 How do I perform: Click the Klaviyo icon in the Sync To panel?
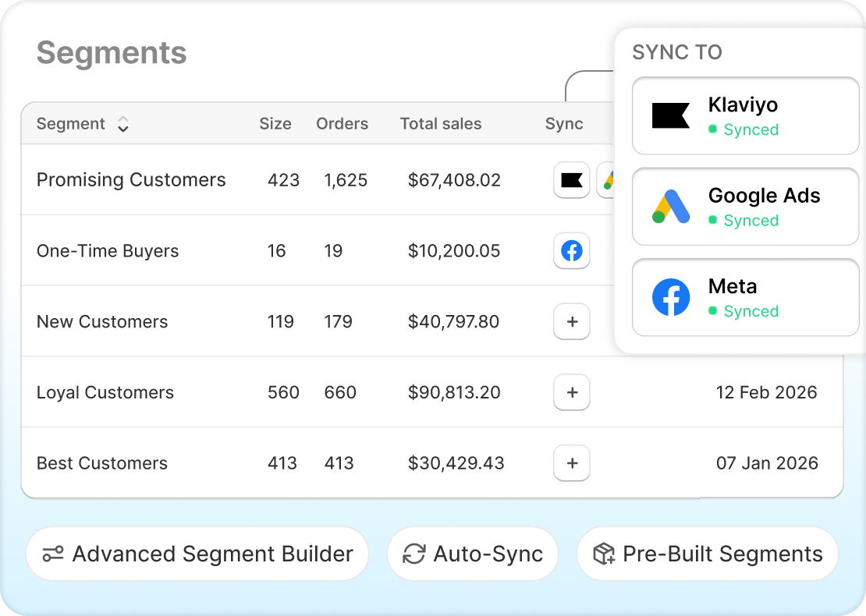pyautogui.click(x=671, y=115)
